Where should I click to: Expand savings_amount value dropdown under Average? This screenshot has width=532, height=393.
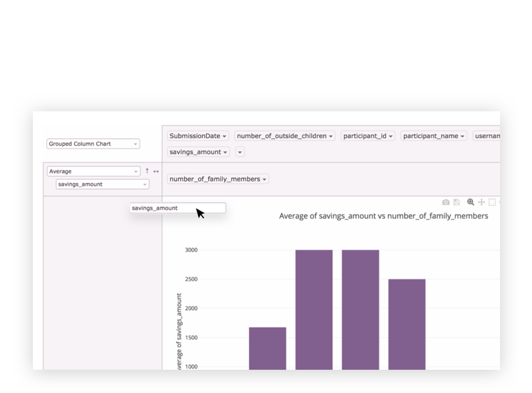point(102,184)
